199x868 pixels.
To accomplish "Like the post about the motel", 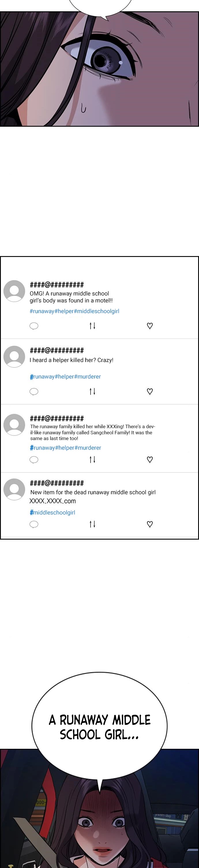I will 150,325.
